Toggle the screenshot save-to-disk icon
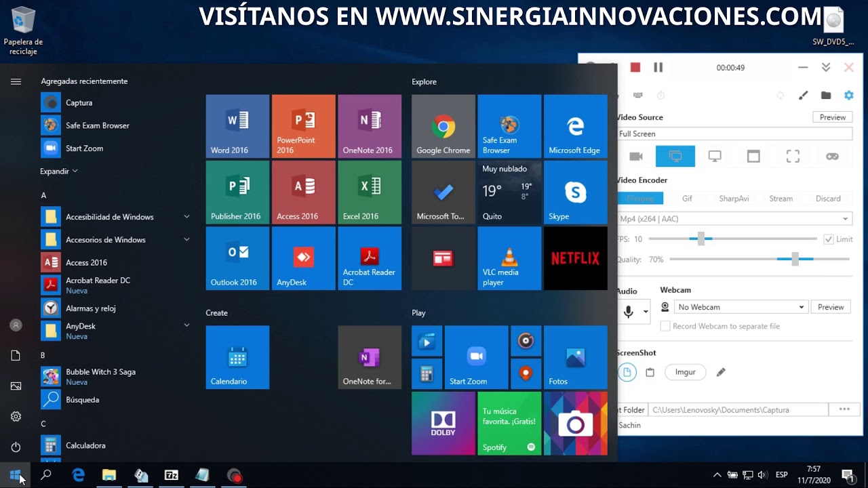This screenshot has width=868, height=488. click(x=627, y=372)
